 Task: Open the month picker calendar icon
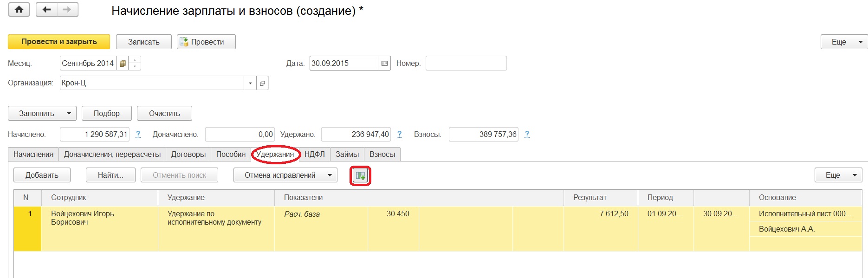123,64
